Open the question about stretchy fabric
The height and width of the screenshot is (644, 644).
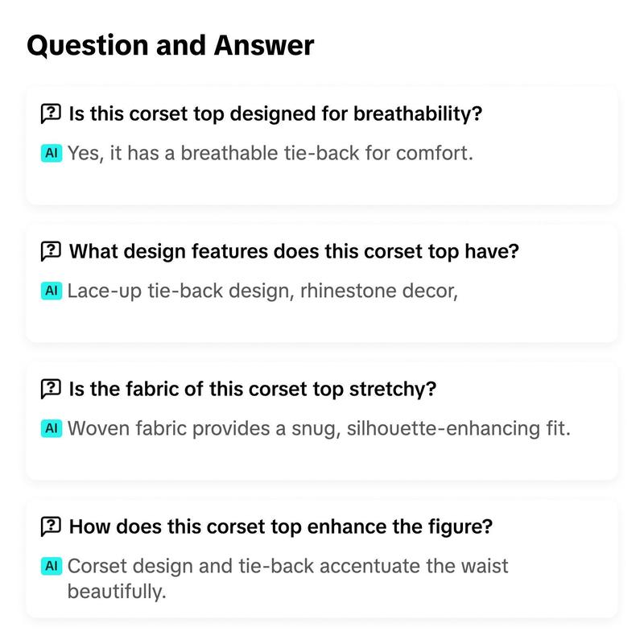pyautogui.click(x=253, y=389)
